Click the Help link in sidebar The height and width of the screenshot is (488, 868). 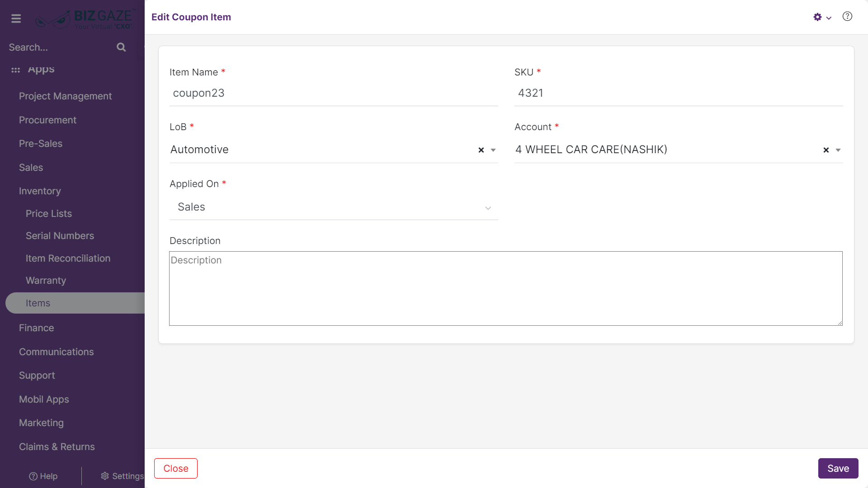pos(43,476)
